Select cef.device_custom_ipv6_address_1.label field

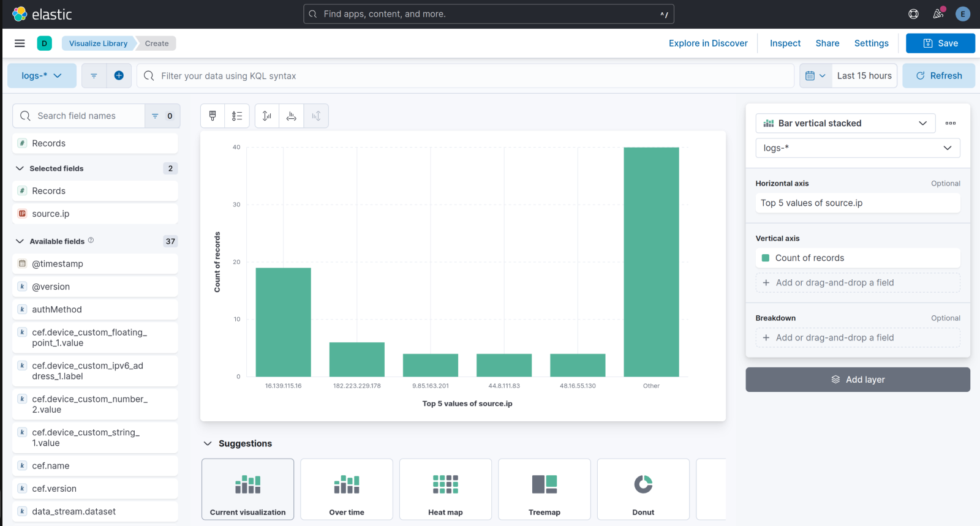coord(95,371)
